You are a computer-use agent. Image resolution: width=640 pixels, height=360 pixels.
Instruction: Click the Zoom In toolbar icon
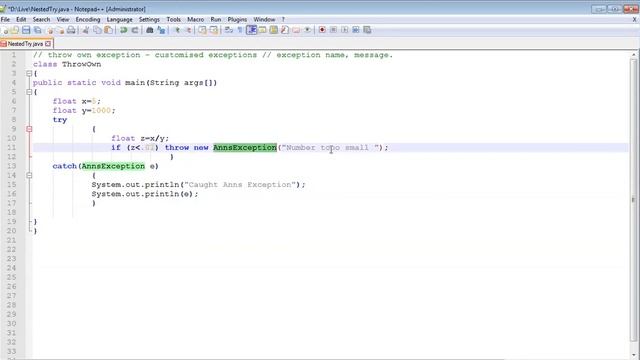[x=177, y=30]
